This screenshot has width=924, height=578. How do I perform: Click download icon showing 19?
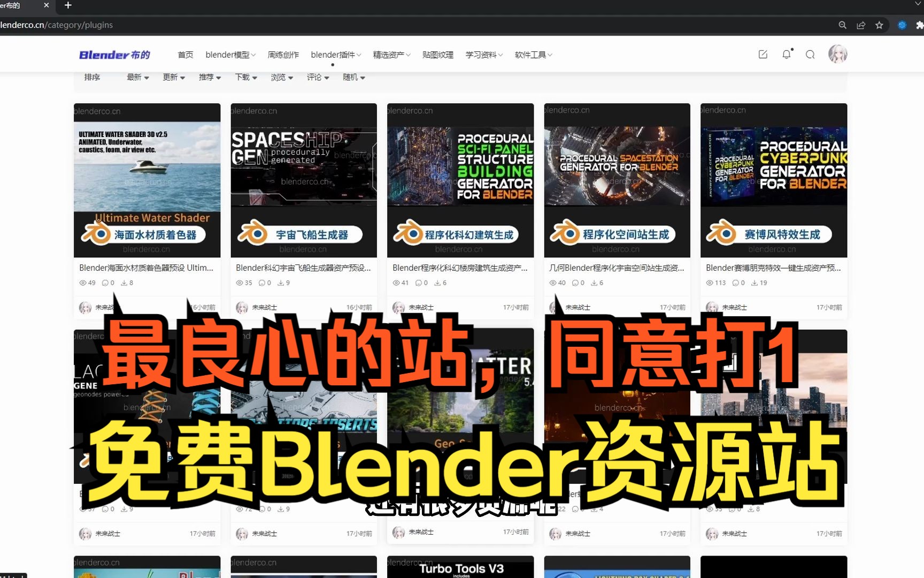(754, 283)
